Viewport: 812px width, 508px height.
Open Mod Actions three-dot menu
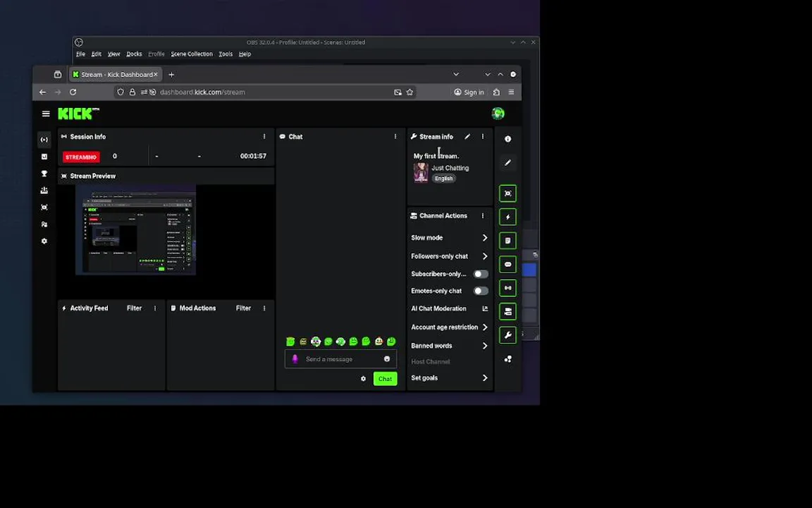click(264, 308)
